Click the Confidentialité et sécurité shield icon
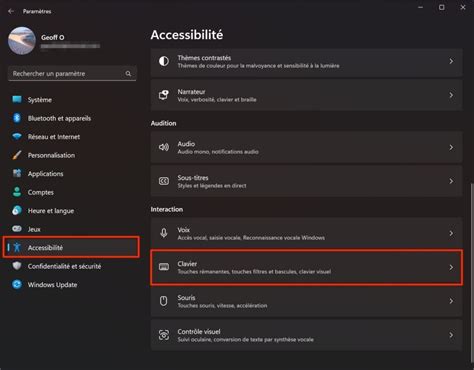The image size is (474, 370). click(x=17, y=266)
